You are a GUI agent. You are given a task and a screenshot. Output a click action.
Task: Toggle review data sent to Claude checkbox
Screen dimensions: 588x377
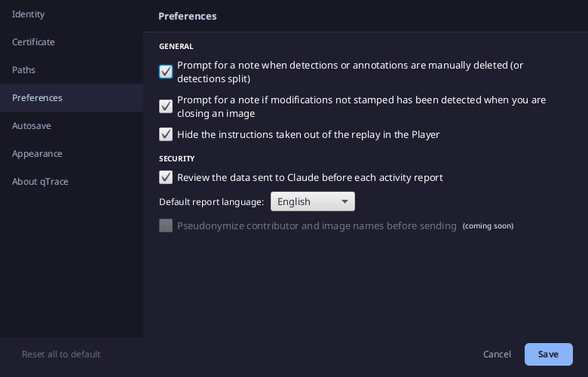[166, 177]
